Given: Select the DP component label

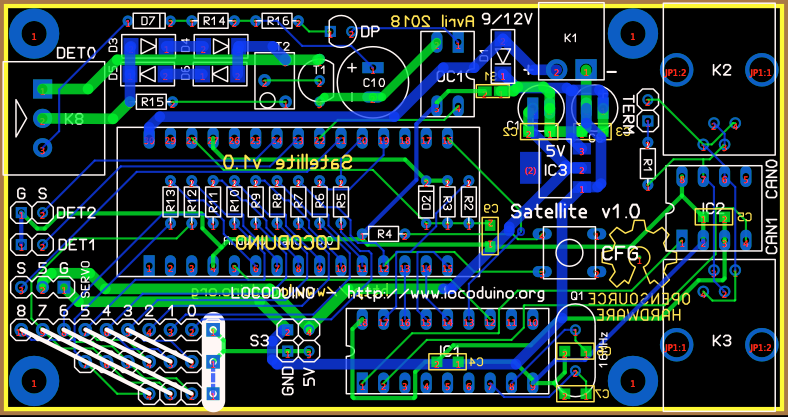Looking at the screenshot, I should 370,33.
